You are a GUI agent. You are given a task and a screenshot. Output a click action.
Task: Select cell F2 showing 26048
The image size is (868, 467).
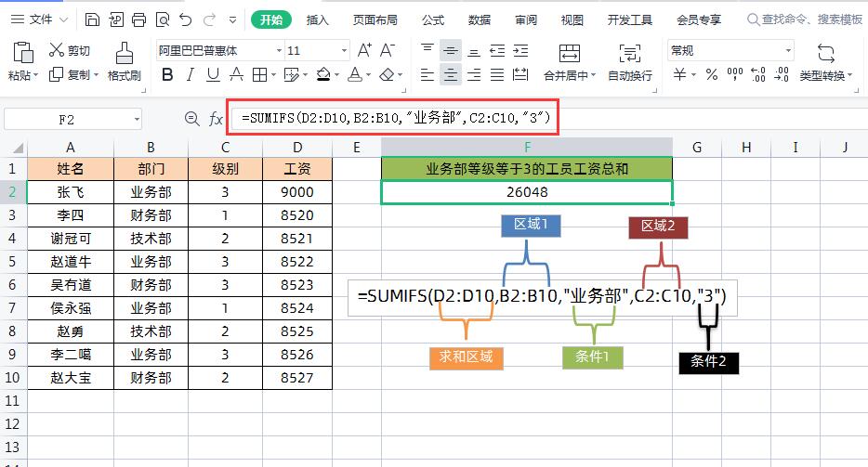click(x=527, y=192)
